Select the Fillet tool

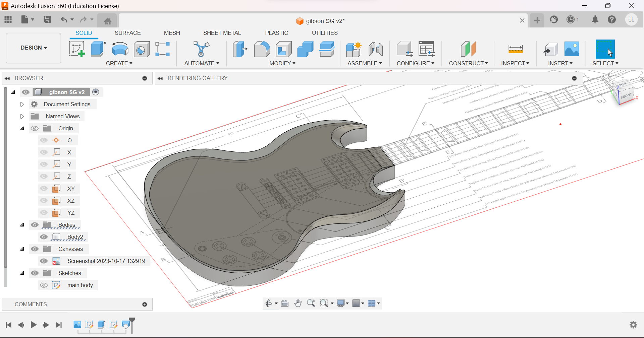pos(262,49)
